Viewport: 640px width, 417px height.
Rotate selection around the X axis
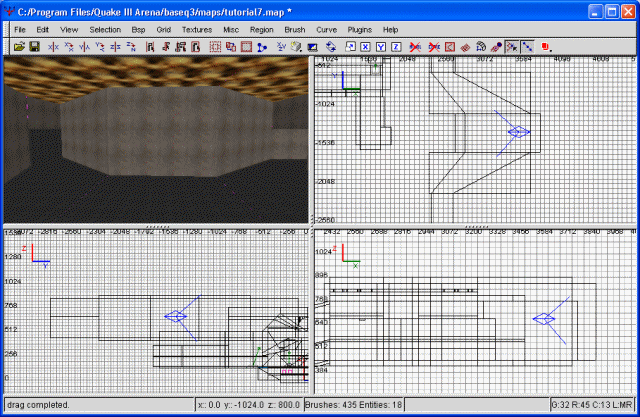(69, 47)
